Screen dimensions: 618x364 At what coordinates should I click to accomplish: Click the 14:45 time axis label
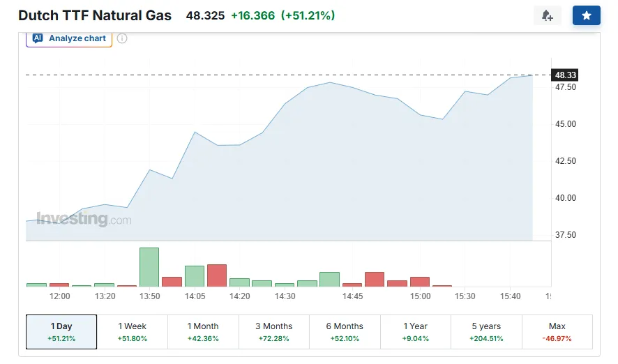352,296
